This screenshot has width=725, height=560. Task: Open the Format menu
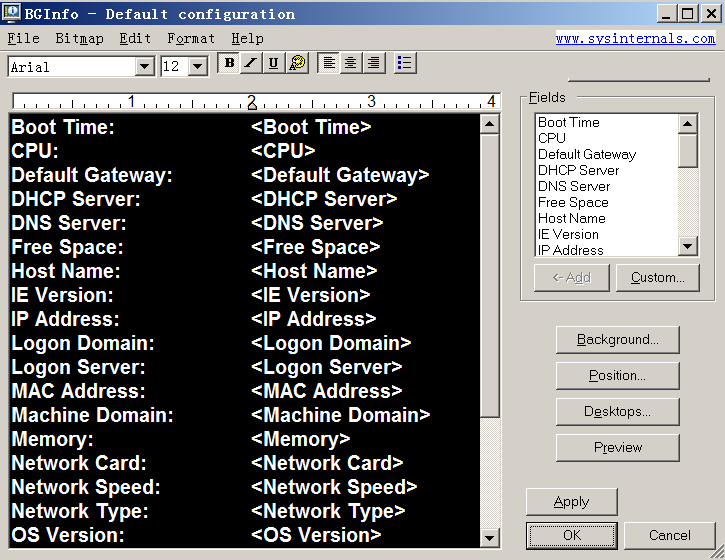191,38
